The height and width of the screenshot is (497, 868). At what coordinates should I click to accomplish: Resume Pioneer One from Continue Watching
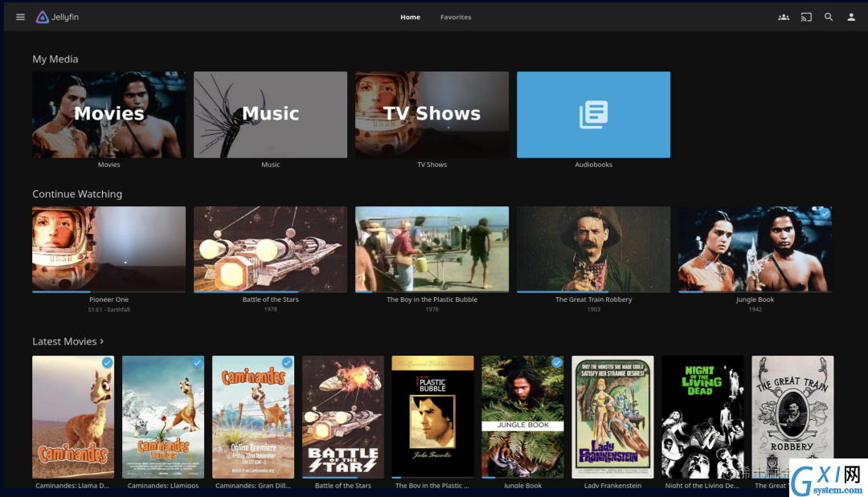(109, 250)
